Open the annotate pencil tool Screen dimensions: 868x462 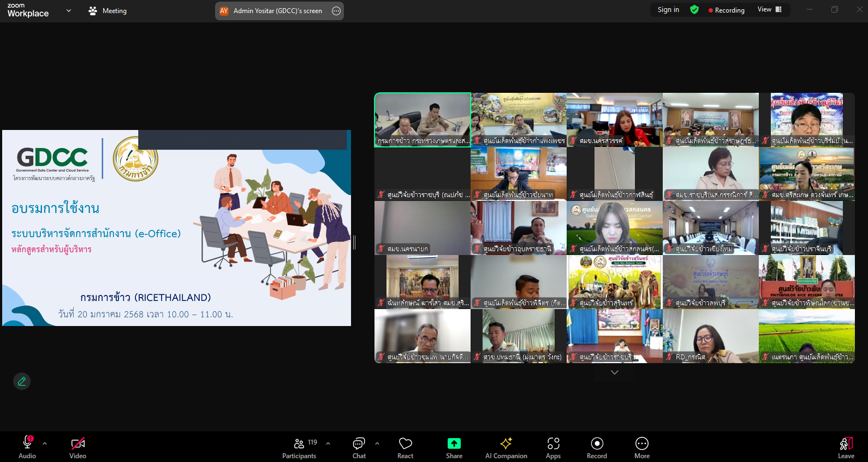(22, 381)
